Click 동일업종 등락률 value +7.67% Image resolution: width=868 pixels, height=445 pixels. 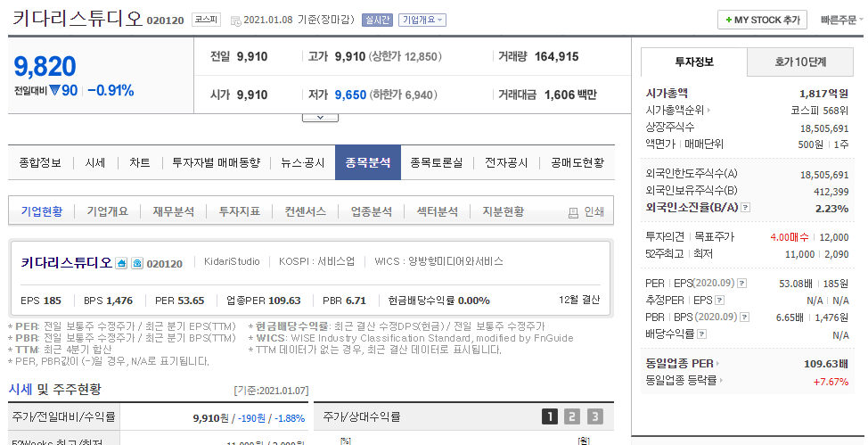[831, 382]
